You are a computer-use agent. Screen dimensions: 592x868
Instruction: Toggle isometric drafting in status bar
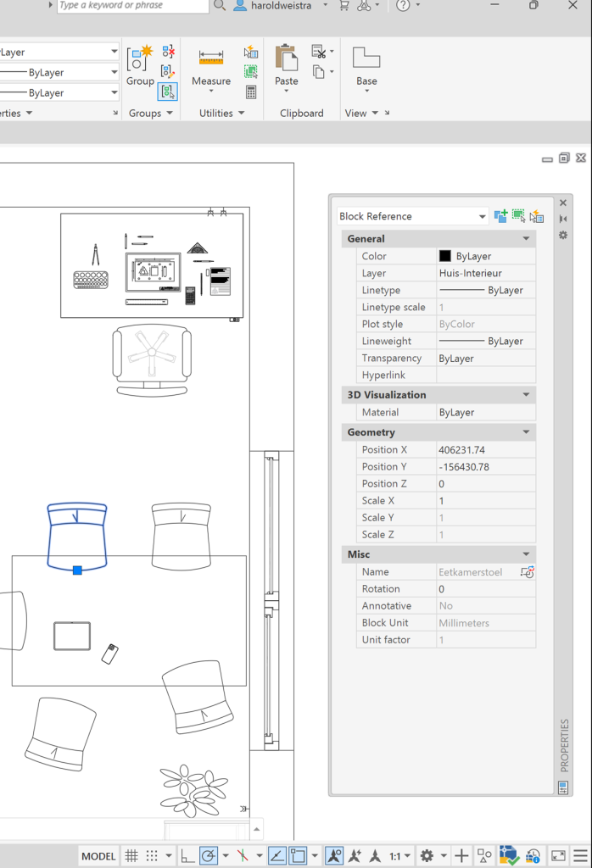pos(243,856)
